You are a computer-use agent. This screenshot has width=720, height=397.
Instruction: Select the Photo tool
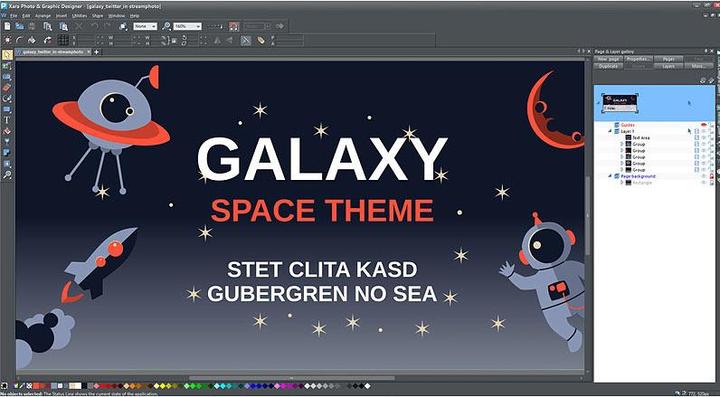7,66
